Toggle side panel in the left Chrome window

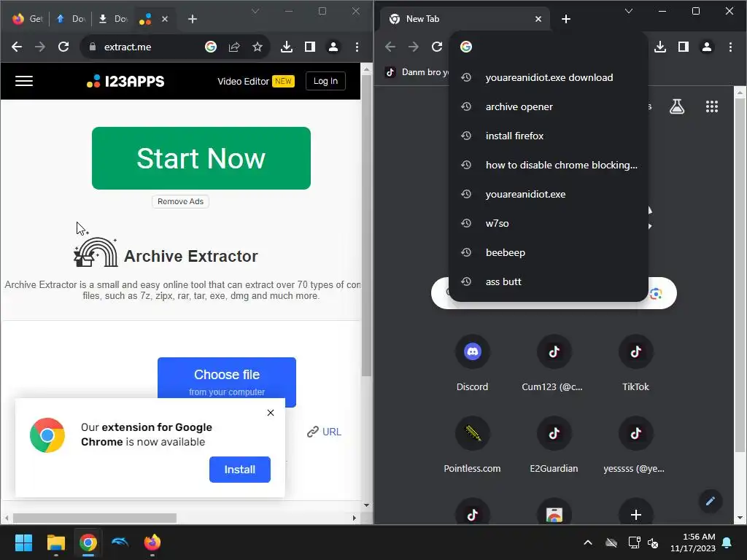pyautogui.click(x=309, y=47)
